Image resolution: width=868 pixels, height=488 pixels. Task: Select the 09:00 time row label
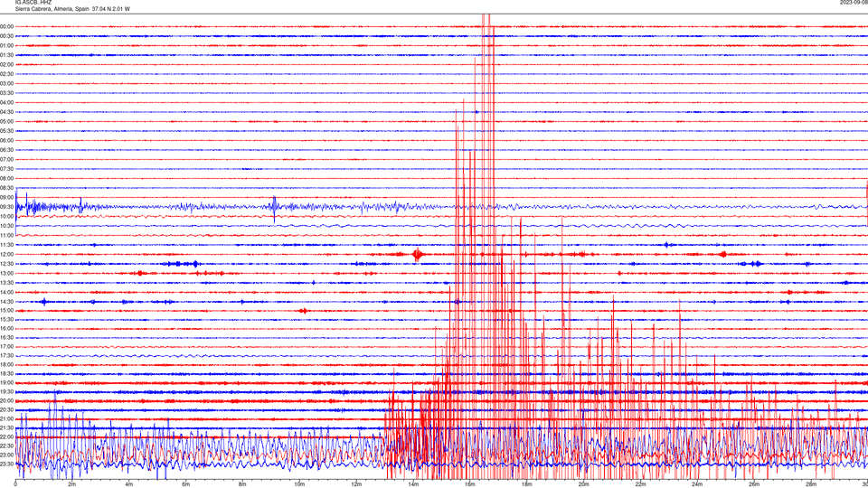(6, 198)
